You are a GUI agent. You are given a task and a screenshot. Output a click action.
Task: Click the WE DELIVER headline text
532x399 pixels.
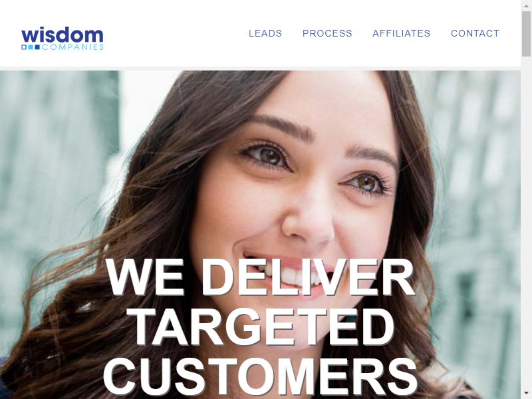tap(261, 277)
